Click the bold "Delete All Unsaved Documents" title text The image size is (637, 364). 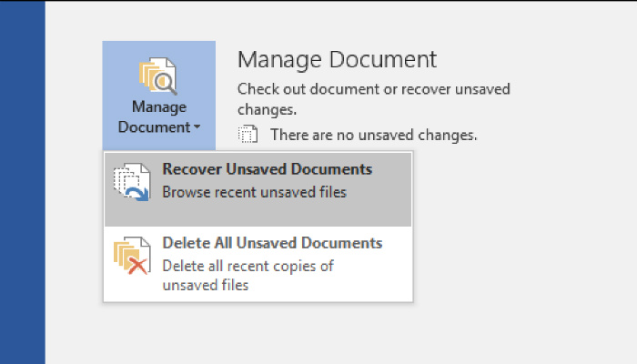[x=272, y=244]
